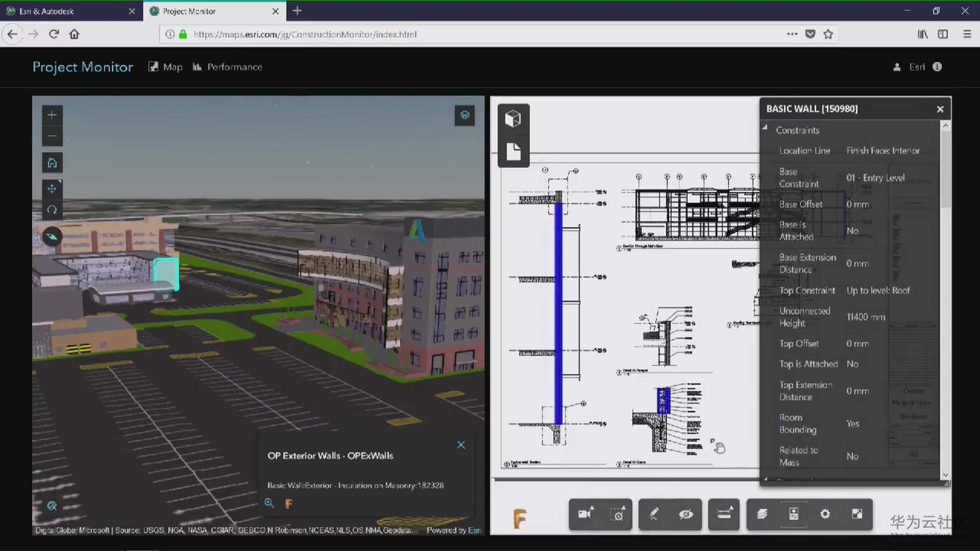The height and width of the screenshot is (551, 980).
Task: Reset the compass orientation
Action: click(52, 236)
